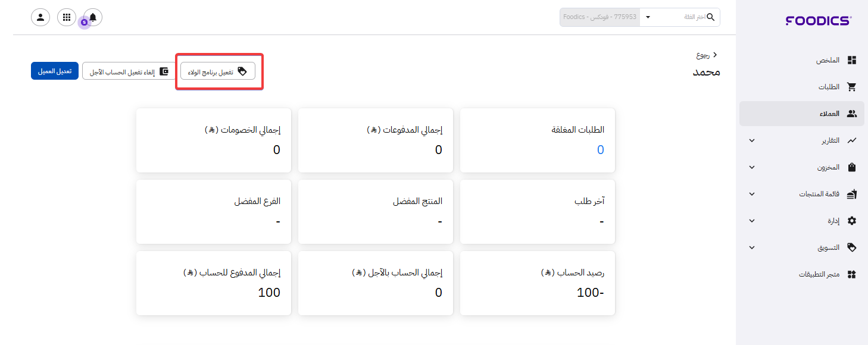Click the notifications bell icon
868x345 pixels.
click(x=93, y=17)
